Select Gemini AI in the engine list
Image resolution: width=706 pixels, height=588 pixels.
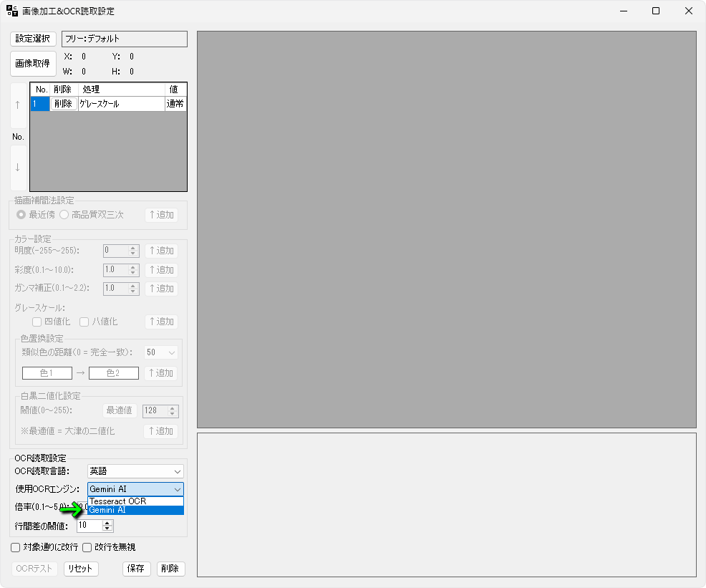click(x=135, y=510)
